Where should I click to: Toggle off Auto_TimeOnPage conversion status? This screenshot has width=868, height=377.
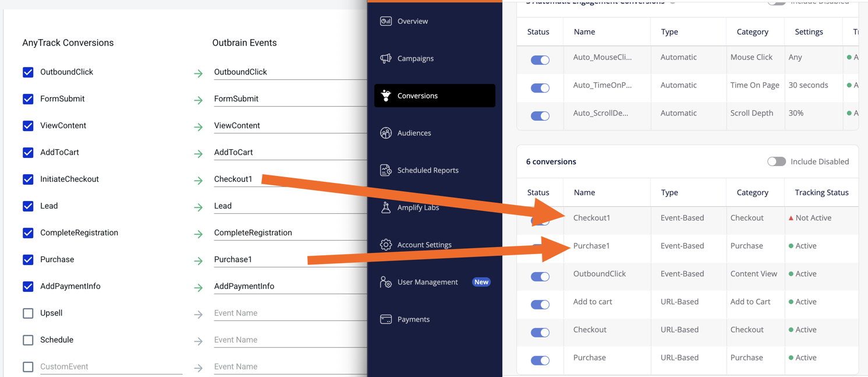pyautogui.click(x=540, y=88)
